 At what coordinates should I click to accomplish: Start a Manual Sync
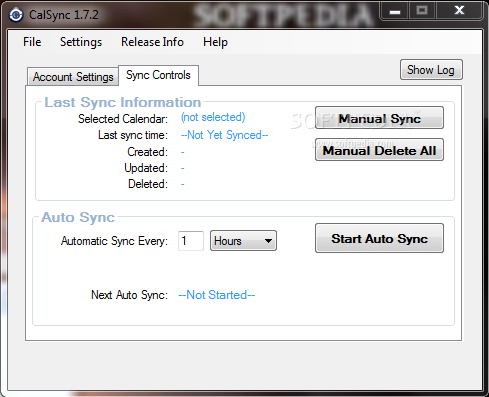coord(379,118)
